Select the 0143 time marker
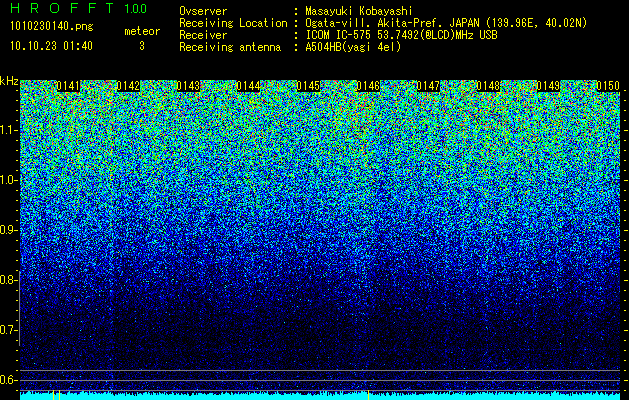 point(188,86)
